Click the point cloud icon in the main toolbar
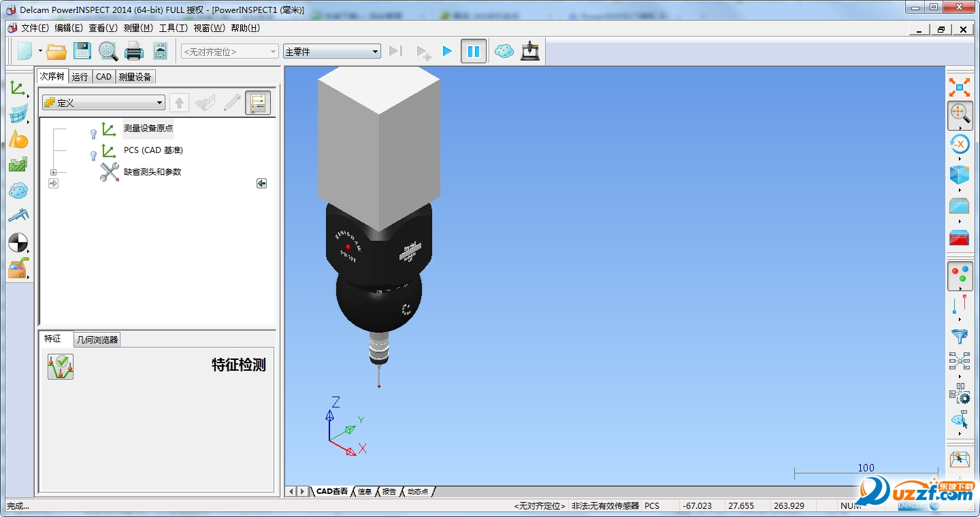Image resolution: width=980 pixels, height=517 pixels. [x=504, y=51]
